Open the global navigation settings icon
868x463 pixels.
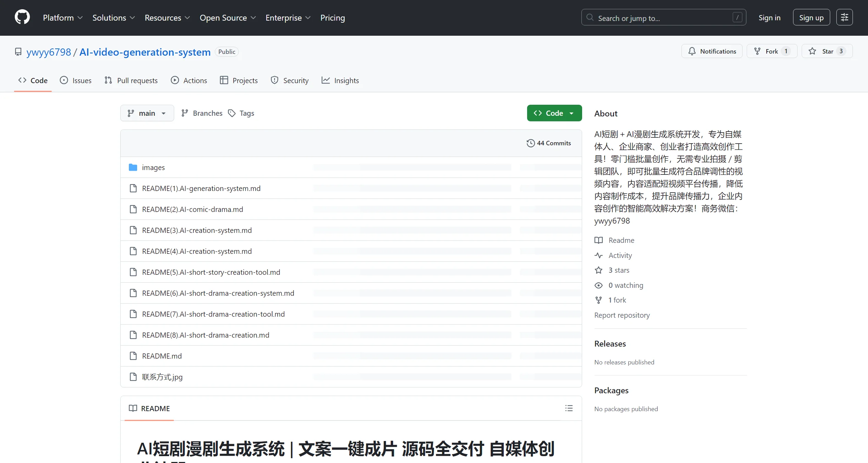(844, 17)
